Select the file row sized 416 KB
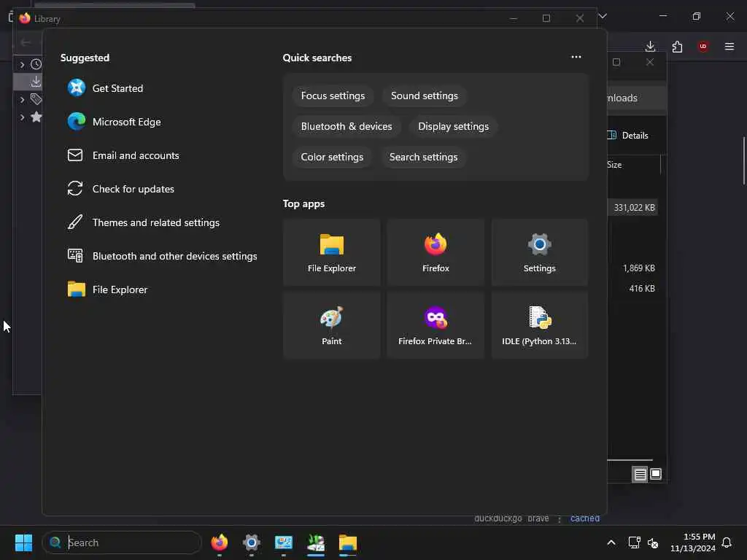The width and height of the screenshot is (747, 560). [641, 289]
